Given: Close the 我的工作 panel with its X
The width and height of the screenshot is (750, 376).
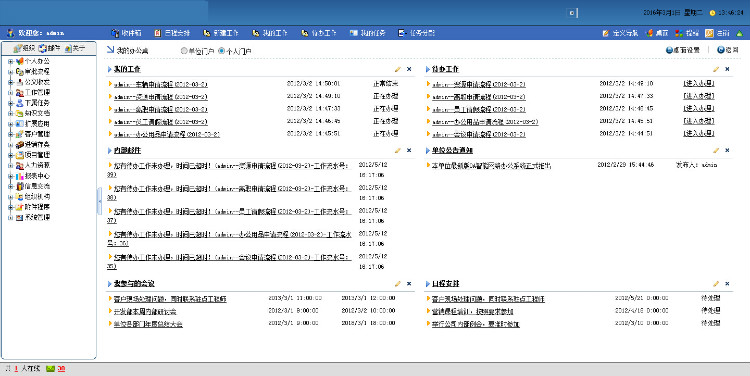Looking at the screenshot, I should [409, 69].
